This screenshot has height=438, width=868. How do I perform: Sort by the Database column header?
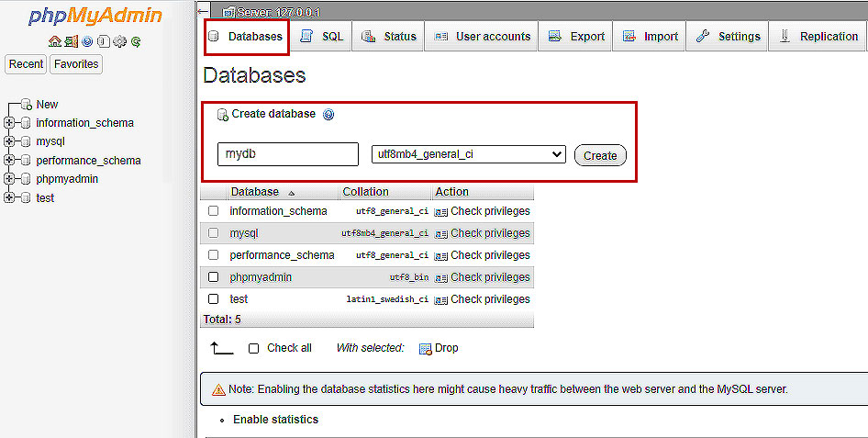[255, 192]
